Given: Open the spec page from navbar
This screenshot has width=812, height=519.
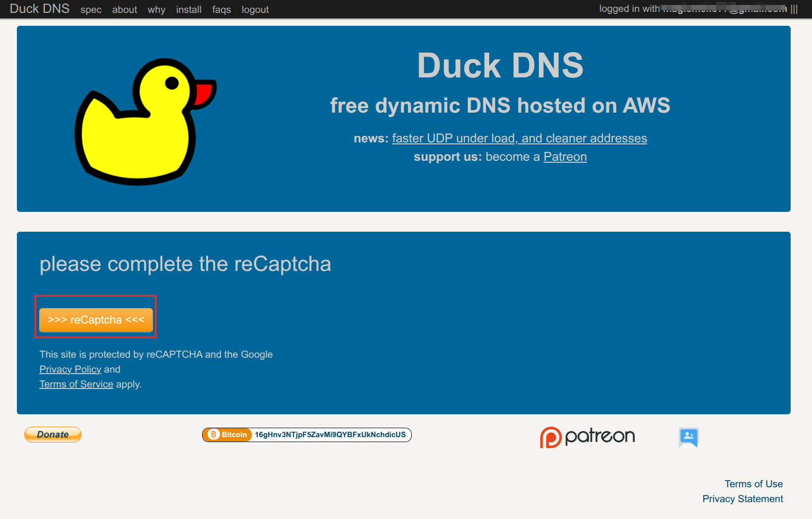Looking at the screenshot, I should 91,9.
